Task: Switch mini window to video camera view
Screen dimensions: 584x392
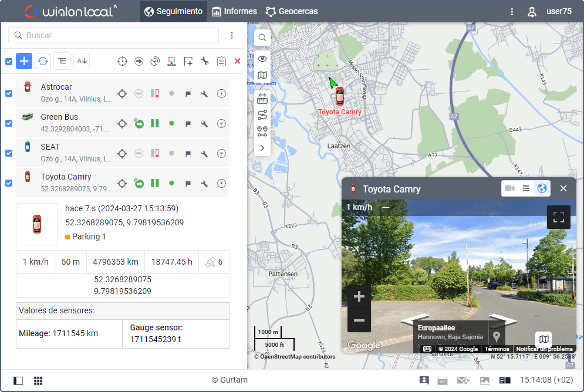Action: tap(509, 188)
